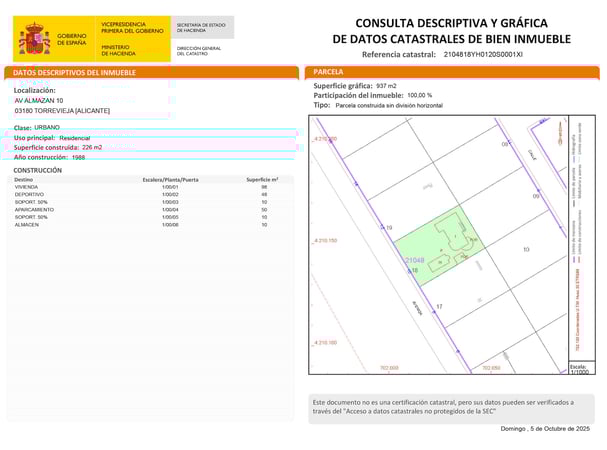Click the 'CONSULTA DESCRIPTIVA Y GRÁFICA' title line
The image size is (607, 450).
coord(451,23)
